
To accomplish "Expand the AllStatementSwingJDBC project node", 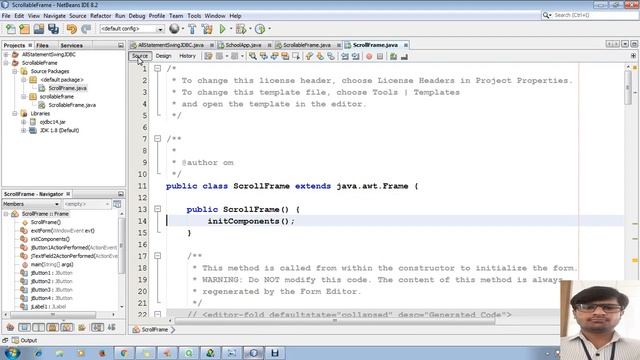I will [6, 54].
